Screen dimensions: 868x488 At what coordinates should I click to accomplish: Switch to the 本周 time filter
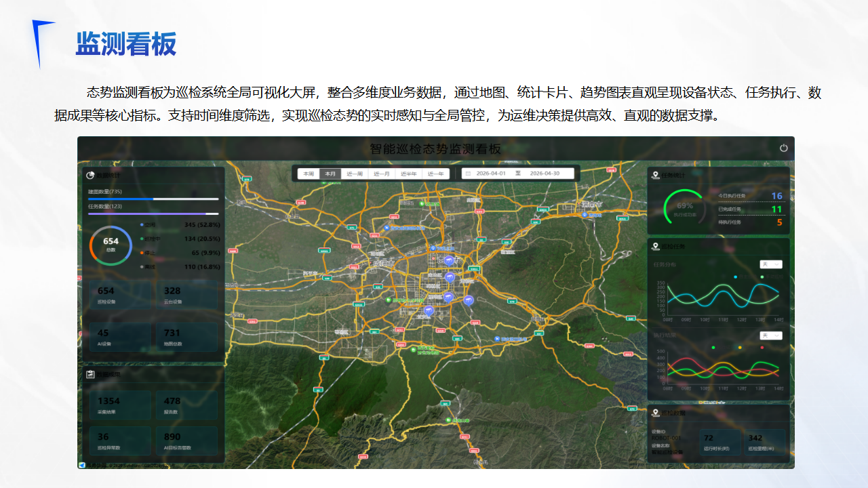coord(309,174)
